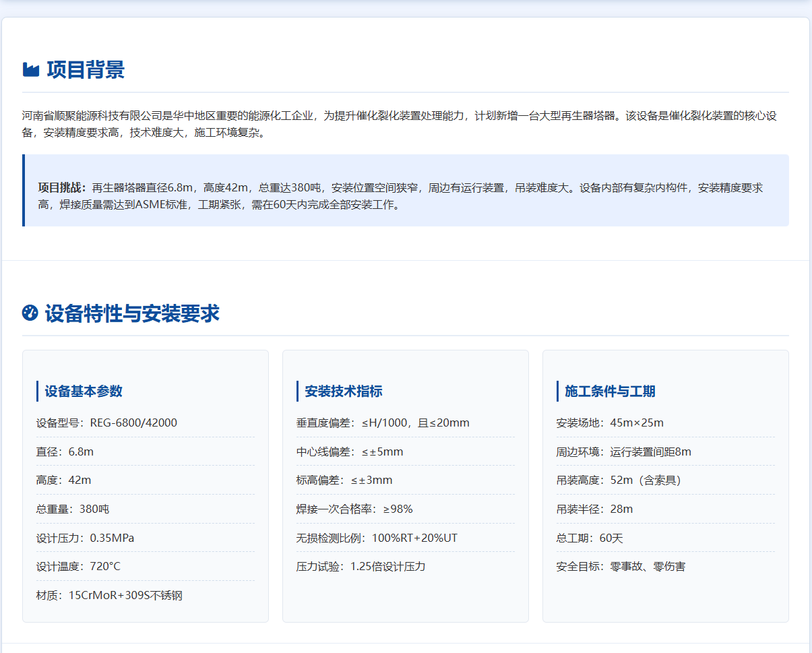
Task: Select the 安装场地 45m×25m row
Action: 610,423
